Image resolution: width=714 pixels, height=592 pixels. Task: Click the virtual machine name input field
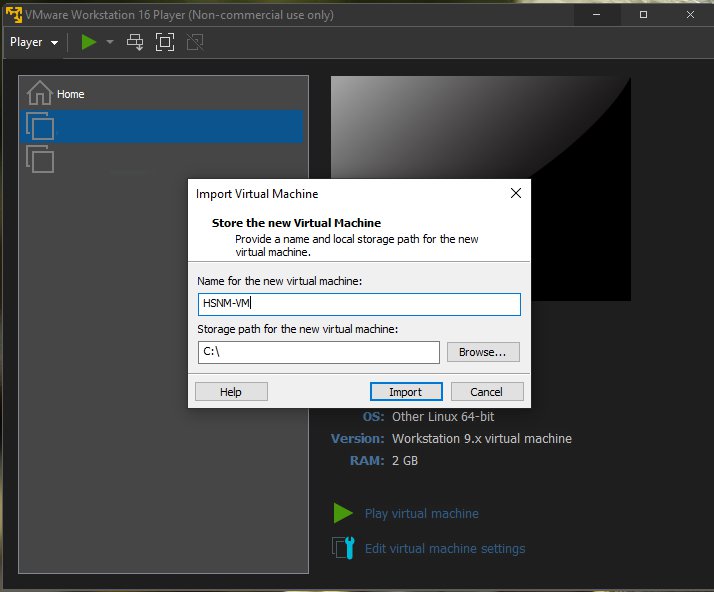(x=359, y=304)
